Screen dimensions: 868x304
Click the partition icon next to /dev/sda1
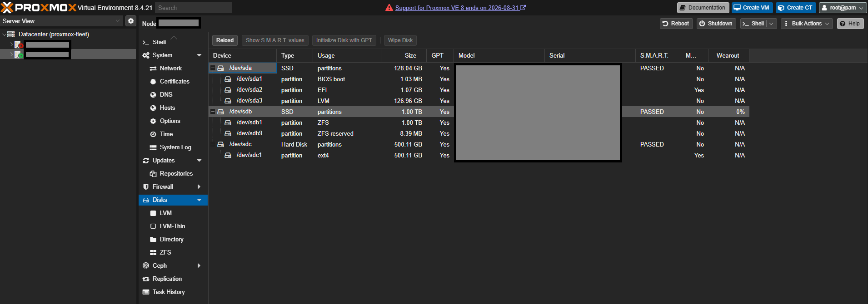(x=228, y=79)
